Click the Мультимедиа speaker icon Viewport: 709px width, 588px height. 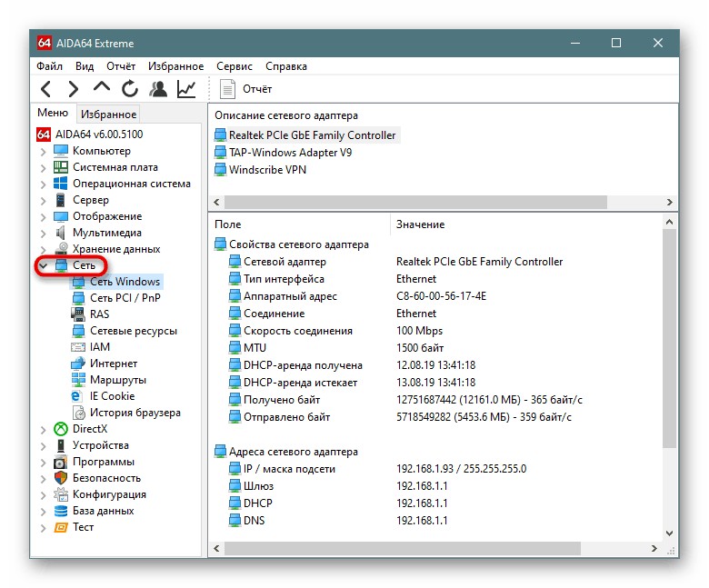tap(61, 233)
